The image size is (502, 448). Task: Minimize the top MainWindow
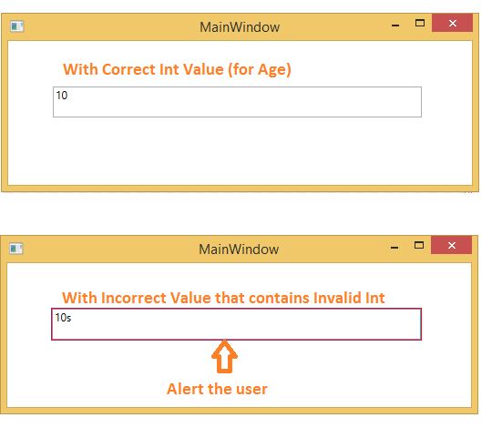point(395,25)
